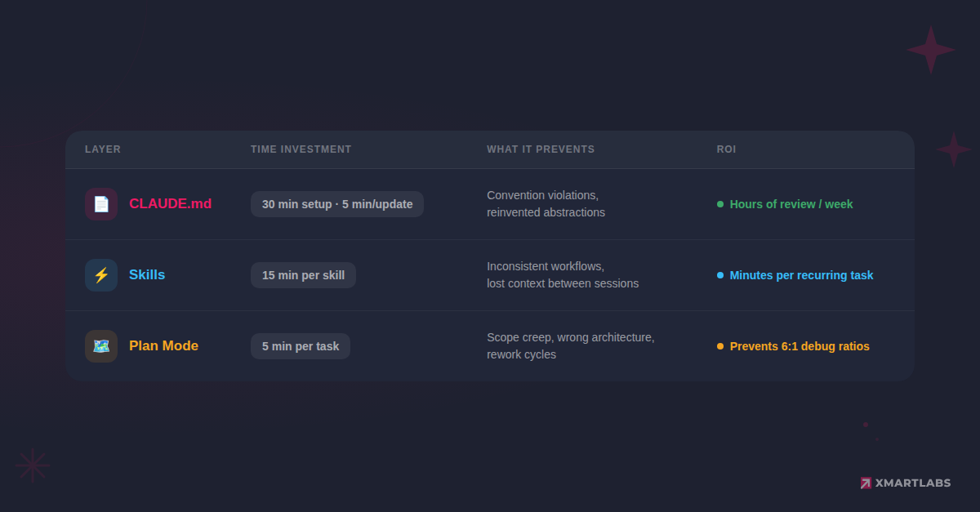The image size is (980, 512).
Task: Click the TIME INVESTMENT column header
Action: [301, 149]
